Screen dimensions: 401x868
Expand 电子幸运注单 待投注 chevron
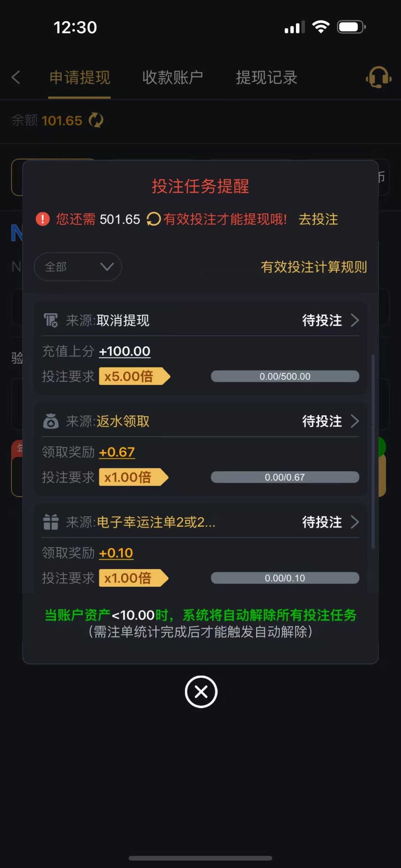(x=355, y=522)
